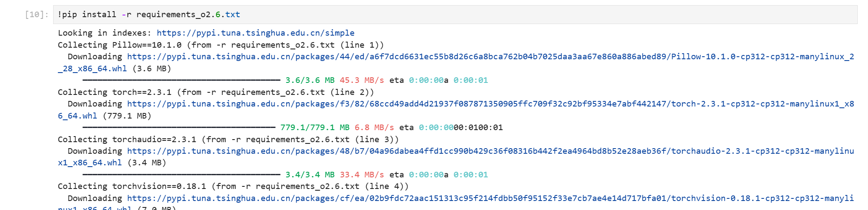The height and width of the screenshot is (210, 868).
Task: Click the 33.4 MB/s download speed text
Action: tap(362, 175)
